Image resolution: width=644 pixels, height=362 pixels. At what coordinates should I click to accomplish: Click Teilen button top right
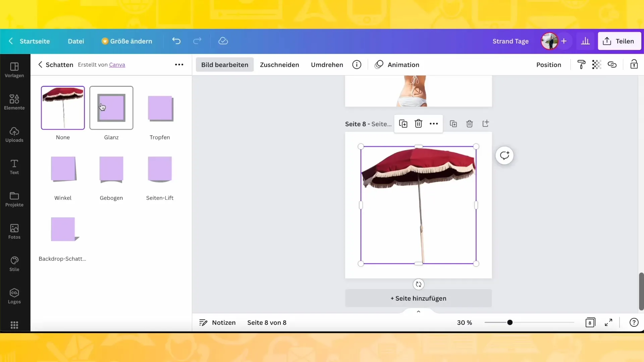click(x=619, y=41)
